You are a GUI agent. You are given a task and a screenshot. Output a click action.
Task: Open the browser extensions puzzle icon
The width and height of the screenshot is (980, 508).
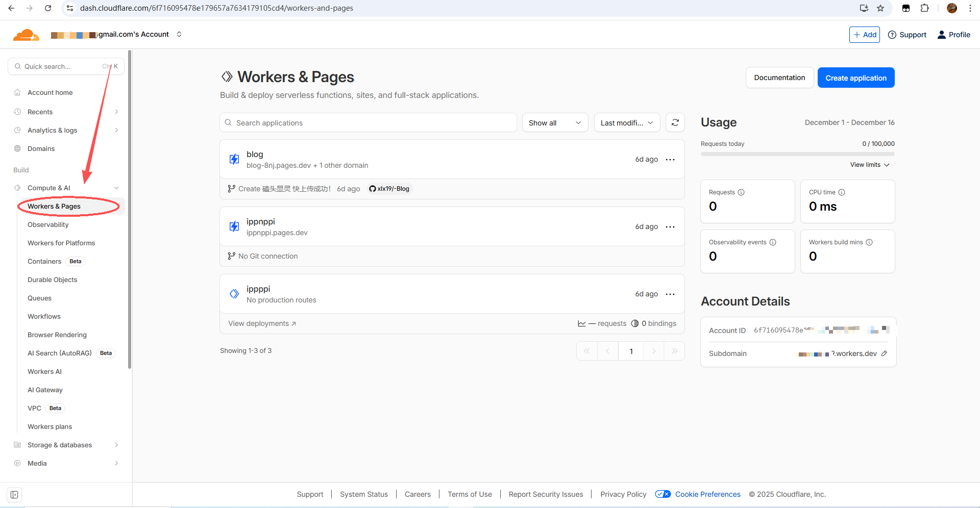924,8
